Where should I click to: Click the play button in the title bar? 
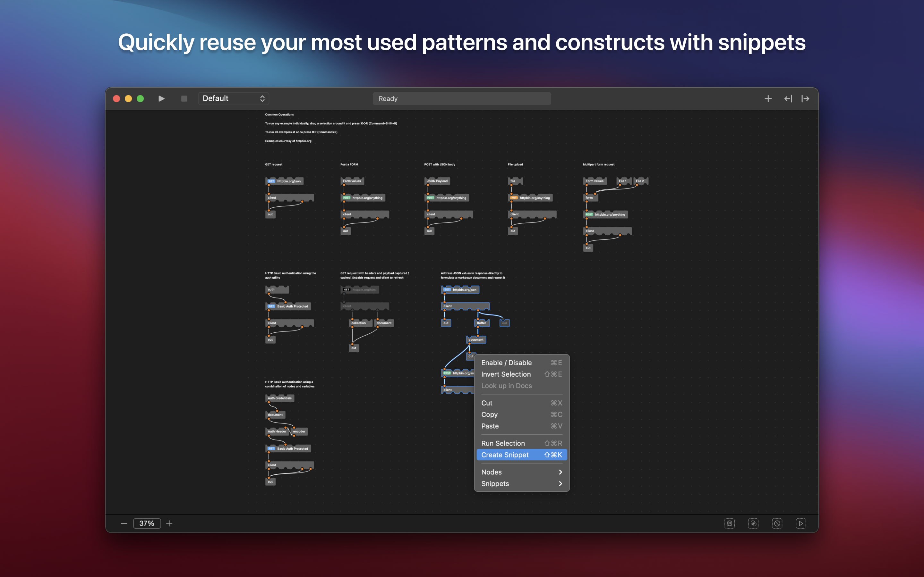161,98
